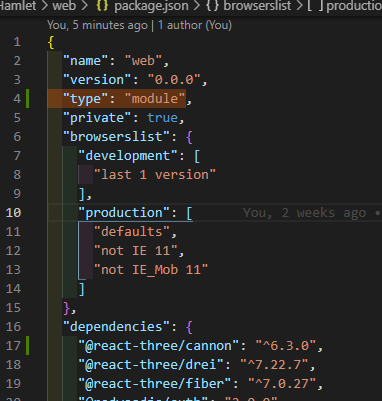Screen dimensions: 382x401
Task: Click the curly braces icon before package.json
Action: click(102, 6)
